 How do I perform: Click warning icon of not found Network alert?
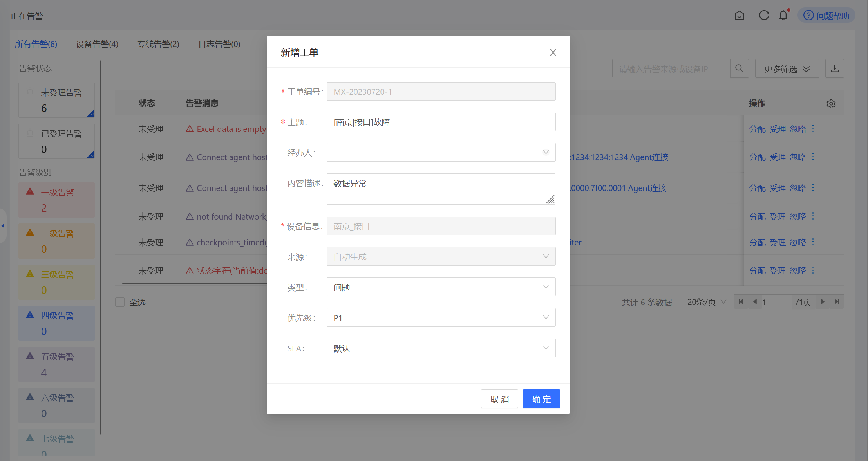(x=190, y=216)
